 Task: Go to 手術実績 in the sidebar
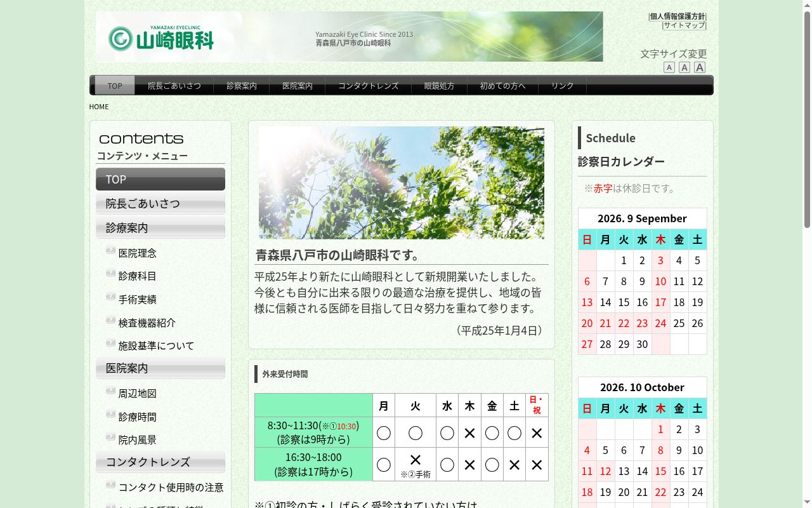(x=138, y=299)
